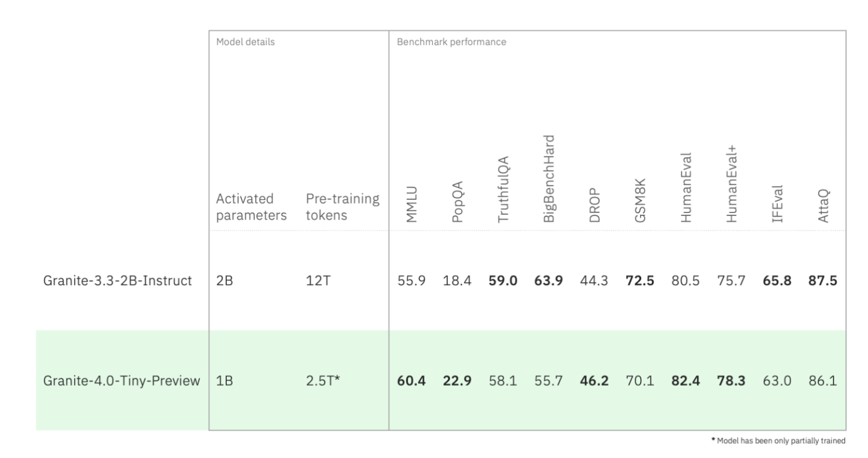Click the 18.4 PopQA score
868x458 pixels.
457,280
